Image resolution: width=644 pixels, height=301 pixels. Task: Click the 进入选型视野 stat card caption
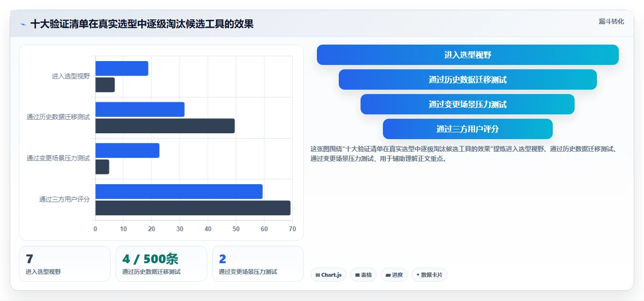coord(43,272)
